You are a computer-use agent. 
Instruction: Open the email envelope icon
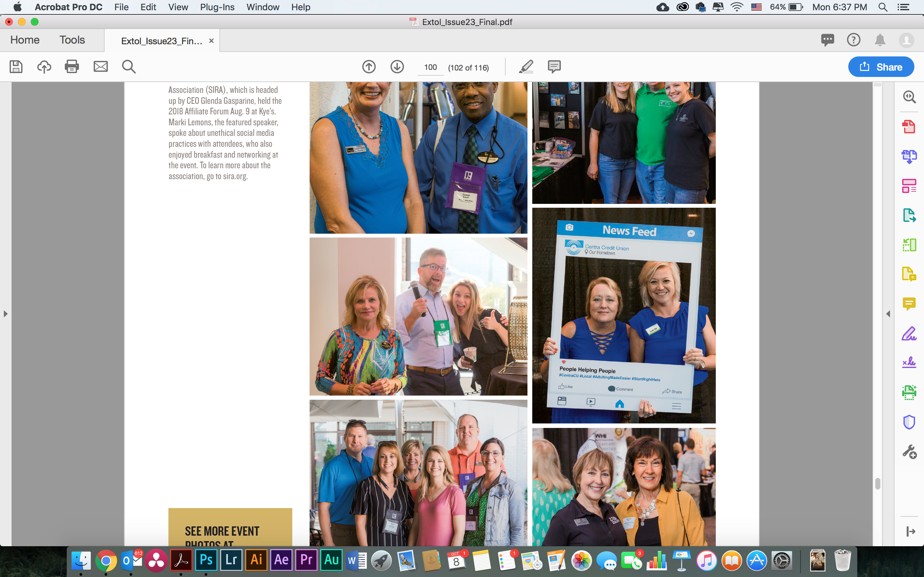click(100, 67)
